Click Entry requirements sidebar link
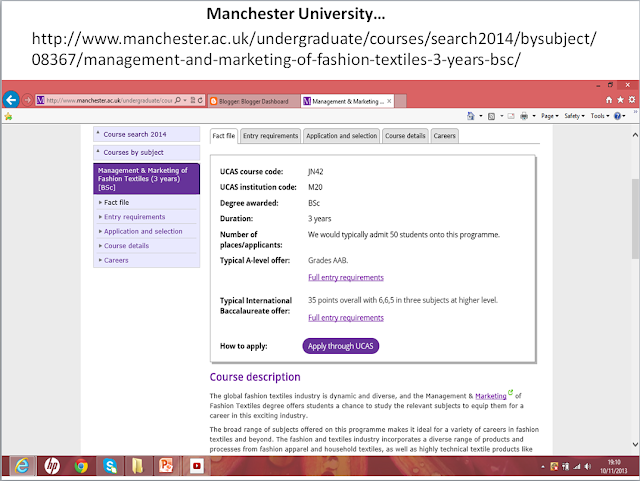This screenshot has width=640, height=481. pyautogui.click(x=134, y=217)
